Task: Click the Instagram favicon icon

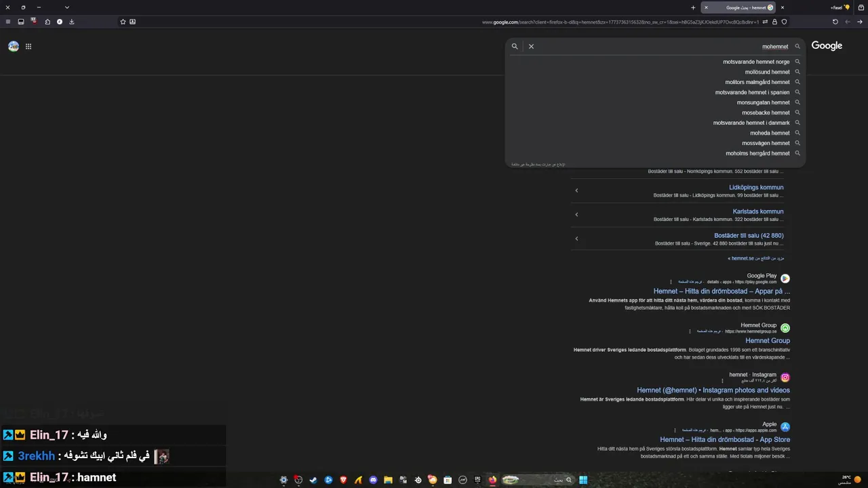Action: pyautogui.click(x=785, y=378)
